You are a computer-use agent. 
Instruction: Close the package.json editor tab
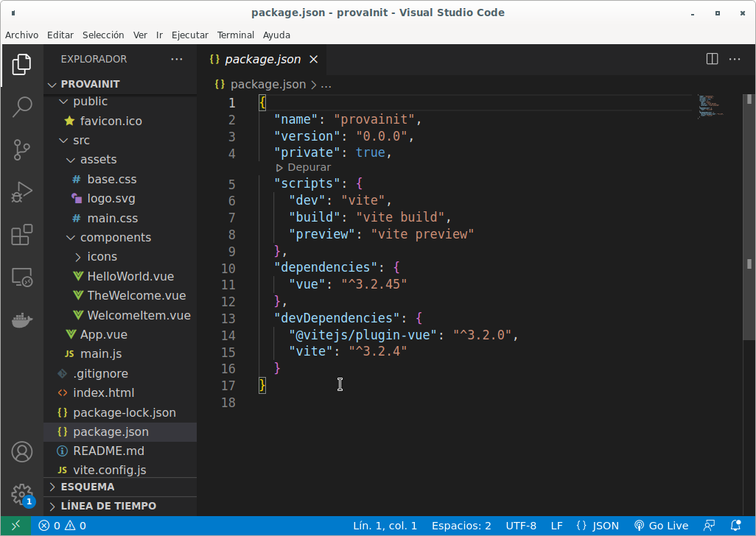(314, 60)
